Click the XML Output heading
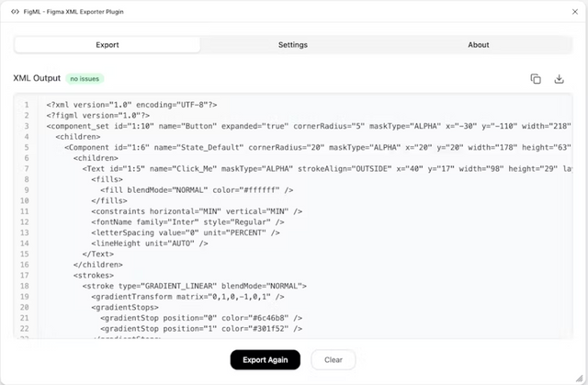Image resolution: width=588 pixels, height=385 pixels. (37, 78)
